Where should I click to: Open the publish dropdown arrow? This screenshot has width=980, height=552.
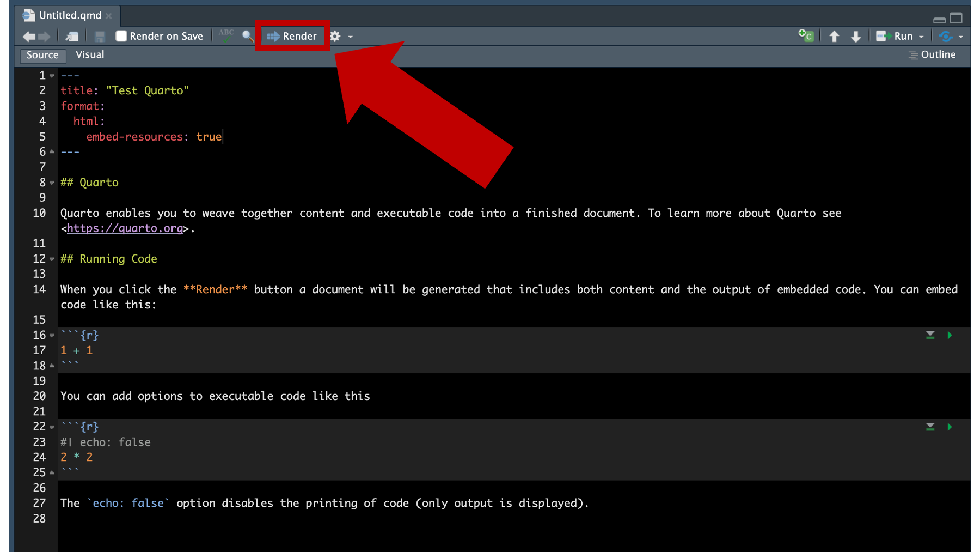[961, 37]
